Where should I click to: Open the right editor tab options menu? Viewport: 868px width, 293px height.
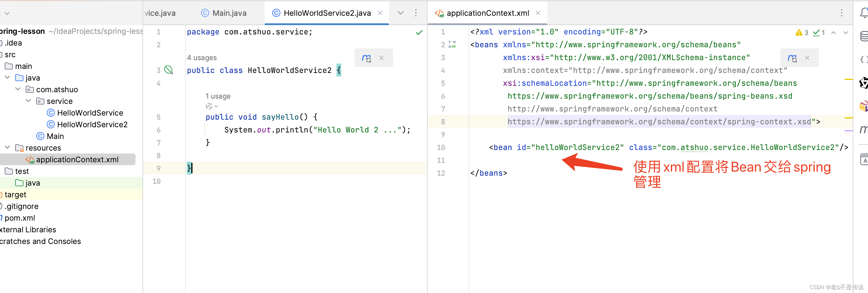tap(841, 13)
